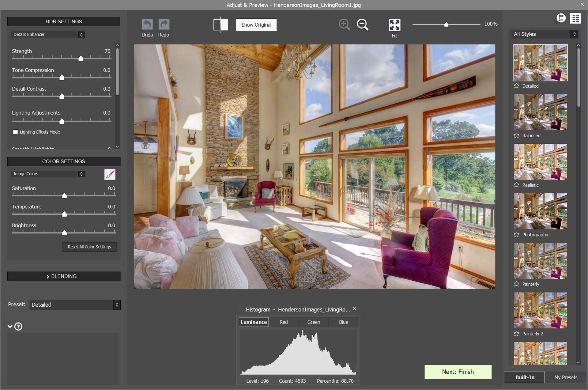
Task: Switch presets to single-column thumbnail view icon
Action: click(561, 18)
